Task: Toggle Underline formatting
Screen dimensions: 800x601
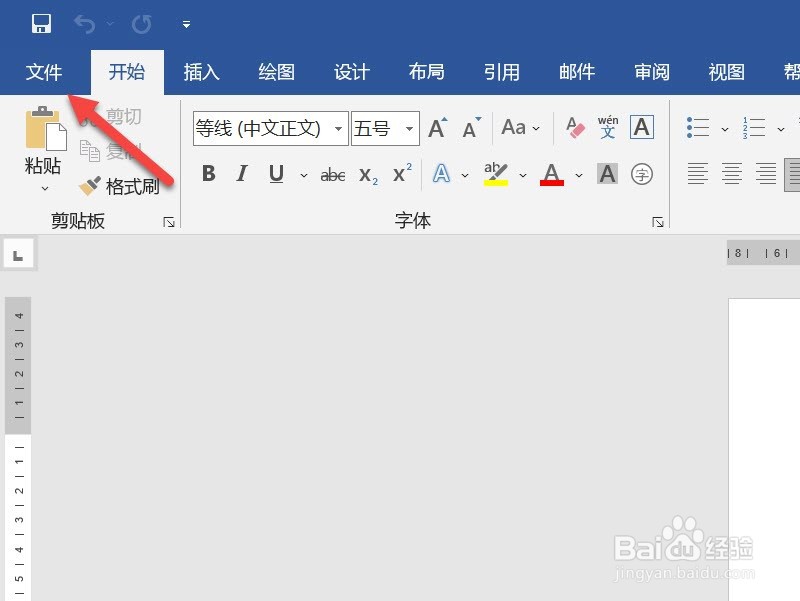Action: [x=276, y=173]
